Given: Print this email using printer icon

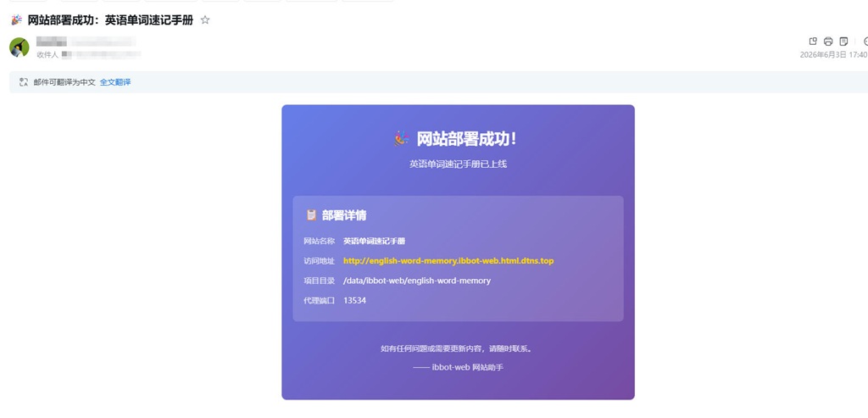Looking at the screenshot, I should tap(828, 42).
